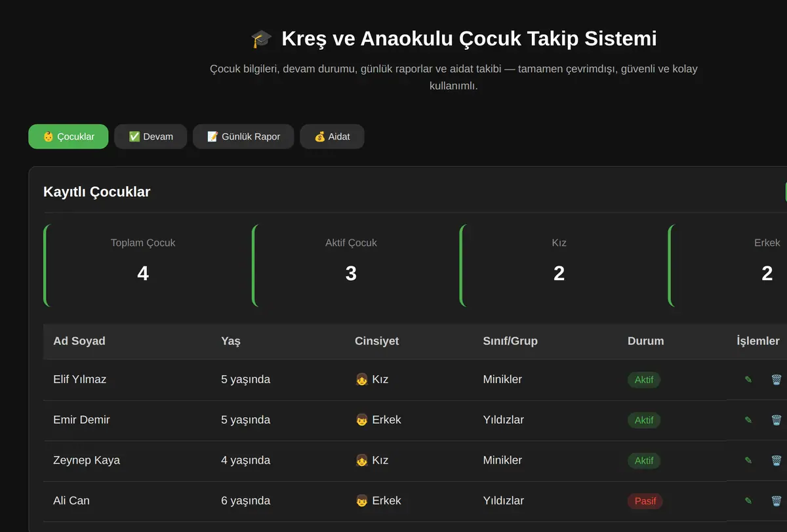Click the Aktif badge for Elif Yılmaz

click(x=644, y=380)
